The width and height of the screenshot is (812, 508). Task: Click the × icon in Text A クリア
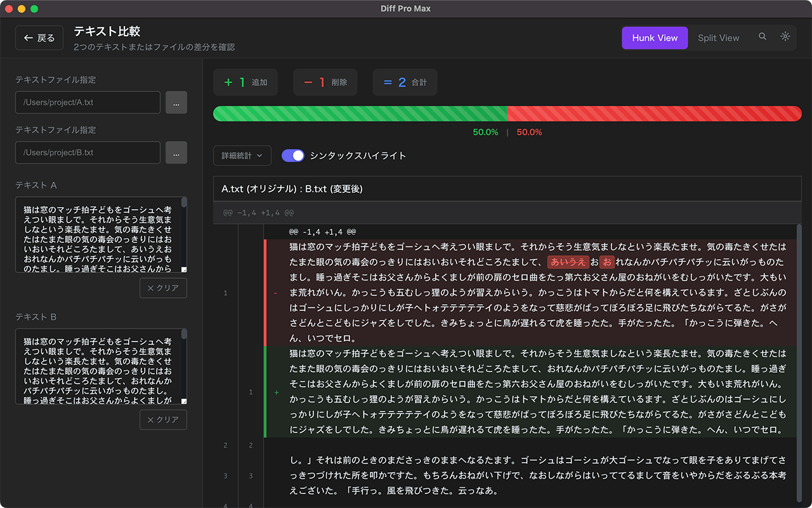tap(152, 288)
